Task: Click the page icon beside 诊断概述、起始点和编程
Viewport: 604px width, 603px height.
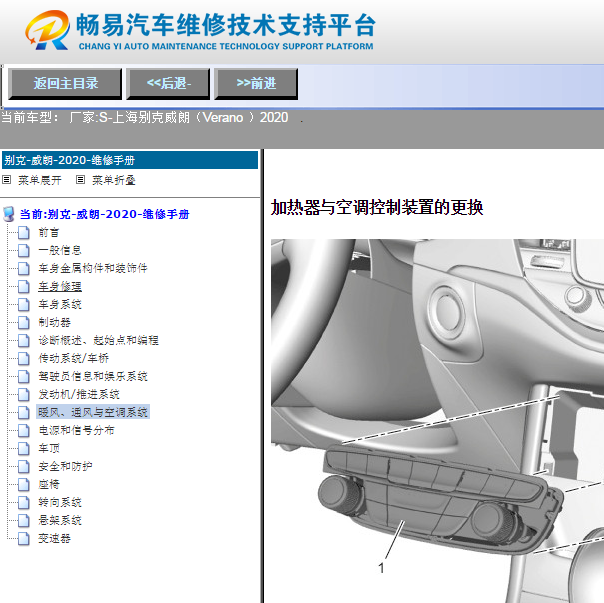Action: coord(23,340)
